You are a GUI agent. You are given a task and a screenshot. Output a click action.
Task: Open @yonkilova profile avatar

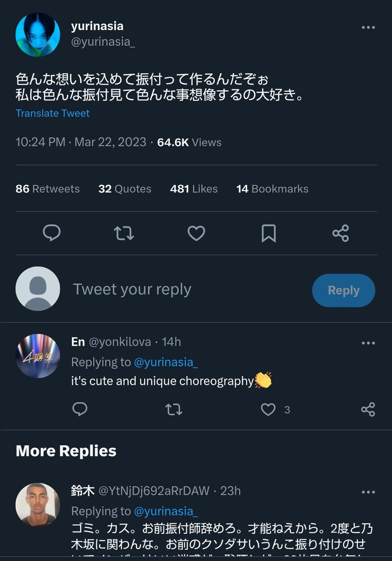click(38, 356)
